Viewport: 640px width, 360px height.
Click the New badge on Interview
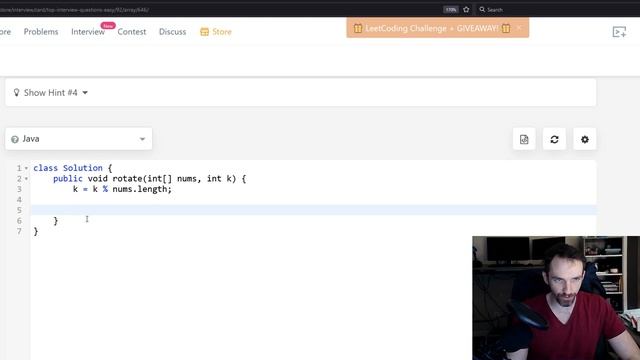[x=108, y=26]
